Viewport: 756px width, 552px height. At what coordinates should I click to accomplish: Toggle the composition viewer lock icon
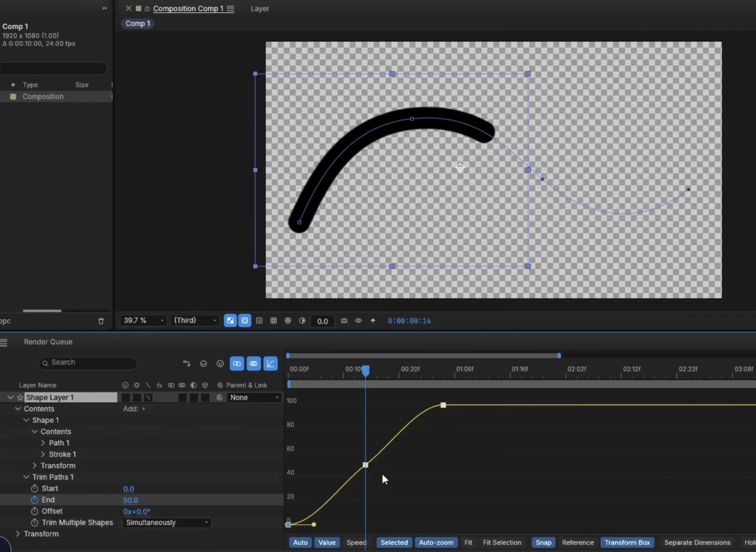(x=147, y=9)
